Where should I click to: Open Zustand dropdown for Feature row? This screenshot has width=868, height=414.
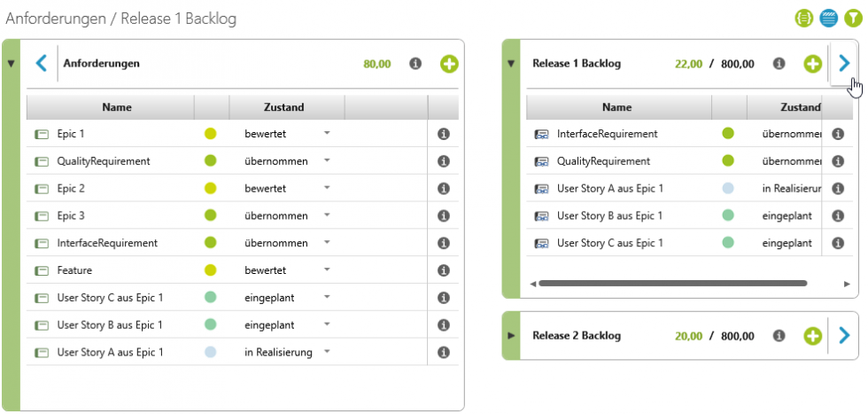pyautogui.click(x=327, y=270)
